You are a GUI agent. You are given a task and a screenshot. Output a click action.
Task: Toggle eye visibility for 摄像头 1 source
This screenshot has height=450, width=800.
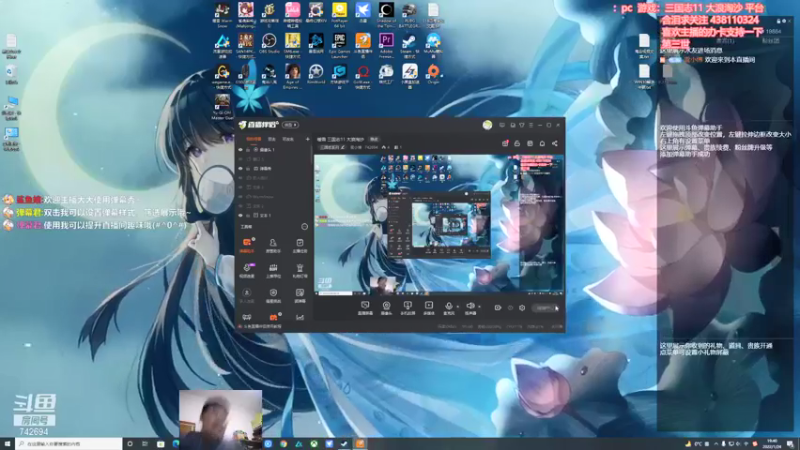[240, 149]
